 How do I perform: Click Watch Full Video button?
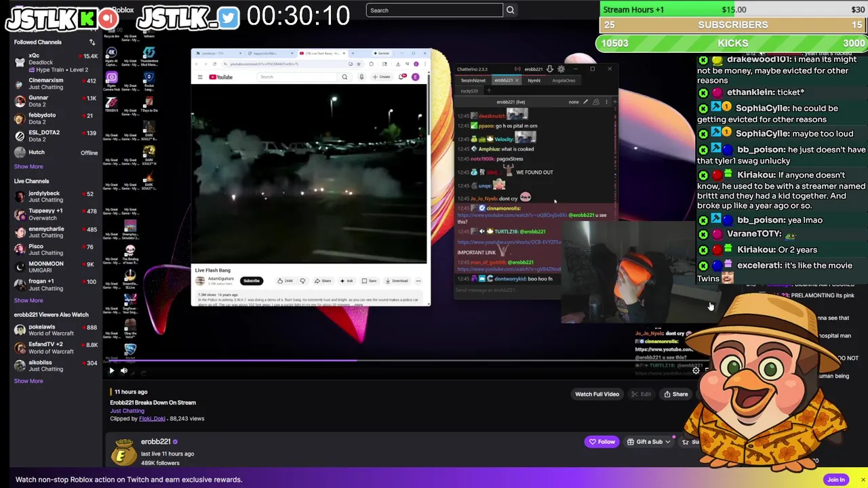(x=597, y=394)
